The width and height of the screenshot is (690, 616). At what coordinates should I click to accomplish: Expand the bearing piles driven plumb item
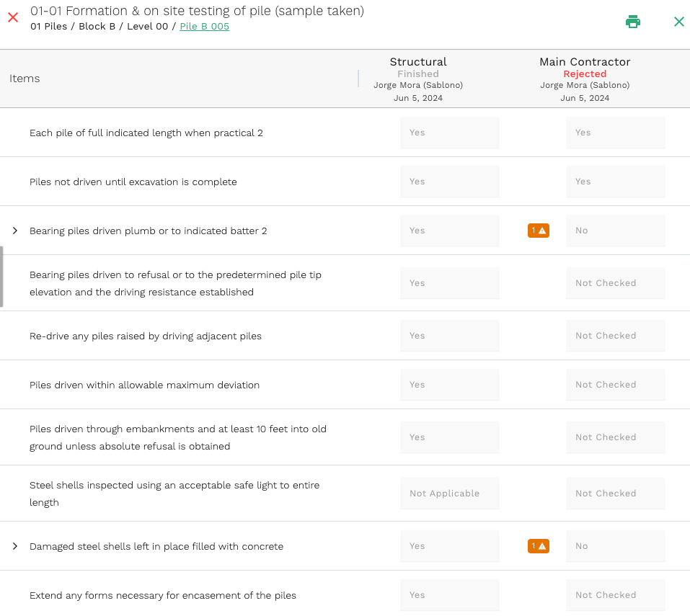click(14, 230)
